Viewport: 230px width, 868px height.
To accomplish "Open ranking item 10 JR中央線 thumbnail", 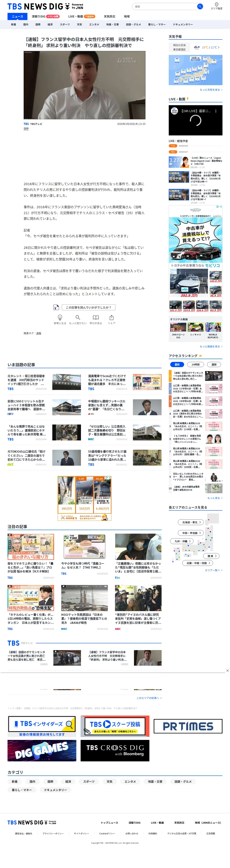I will tap(214, 488).
